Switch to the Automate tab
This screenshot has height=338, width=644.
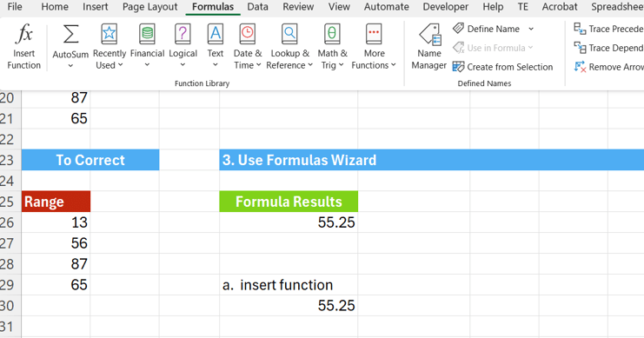(387, 7)
